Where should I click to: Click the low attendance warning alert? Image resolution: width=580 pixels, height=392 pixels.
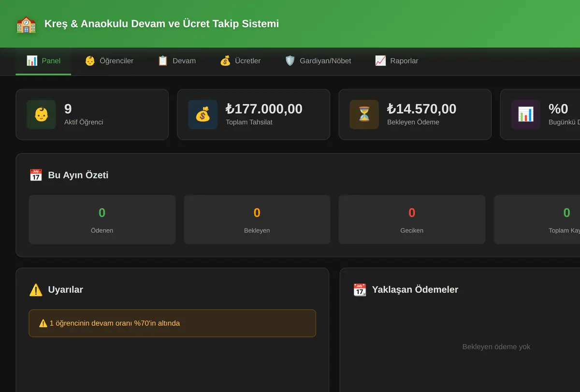[172, 323]
